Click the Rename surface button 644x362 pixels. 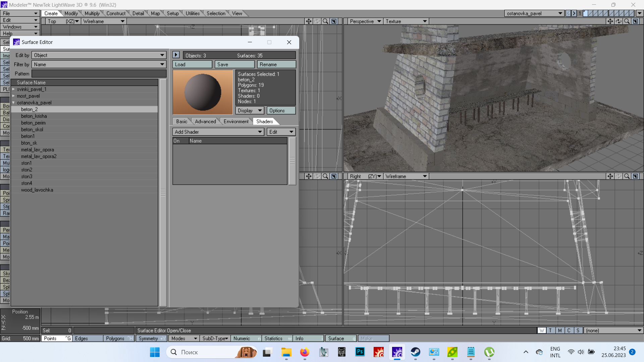276,65
